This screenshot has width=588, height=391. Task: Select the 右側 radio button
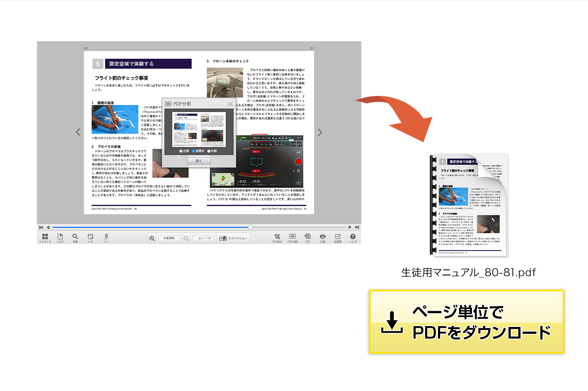click(x=209, y=151)
